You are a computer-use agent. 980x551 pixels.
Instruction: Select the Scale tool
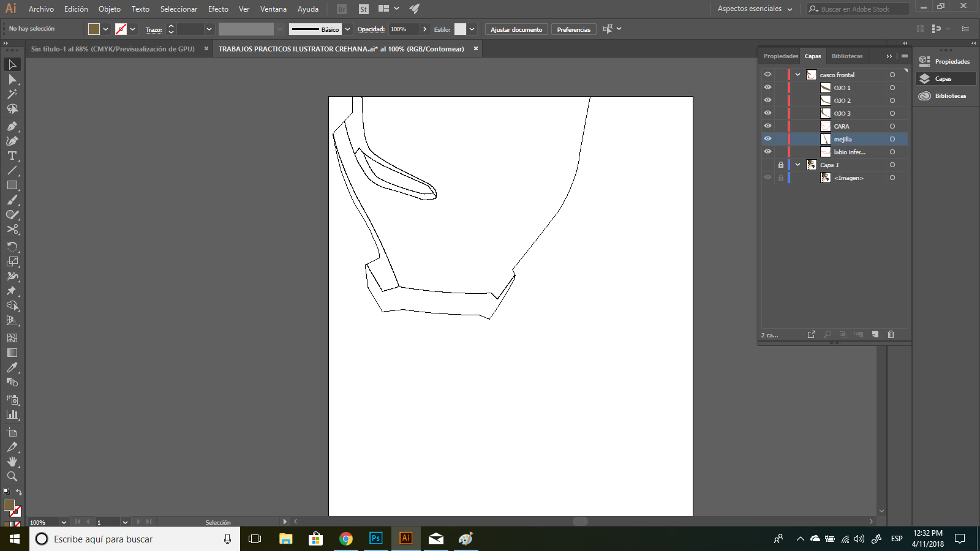click(12, 261)
